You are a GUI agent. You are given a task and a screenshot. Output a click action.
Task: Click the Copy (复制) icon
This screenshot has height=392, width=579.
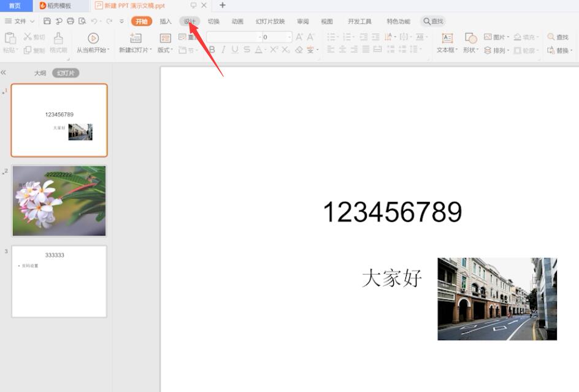click(28, 50)
